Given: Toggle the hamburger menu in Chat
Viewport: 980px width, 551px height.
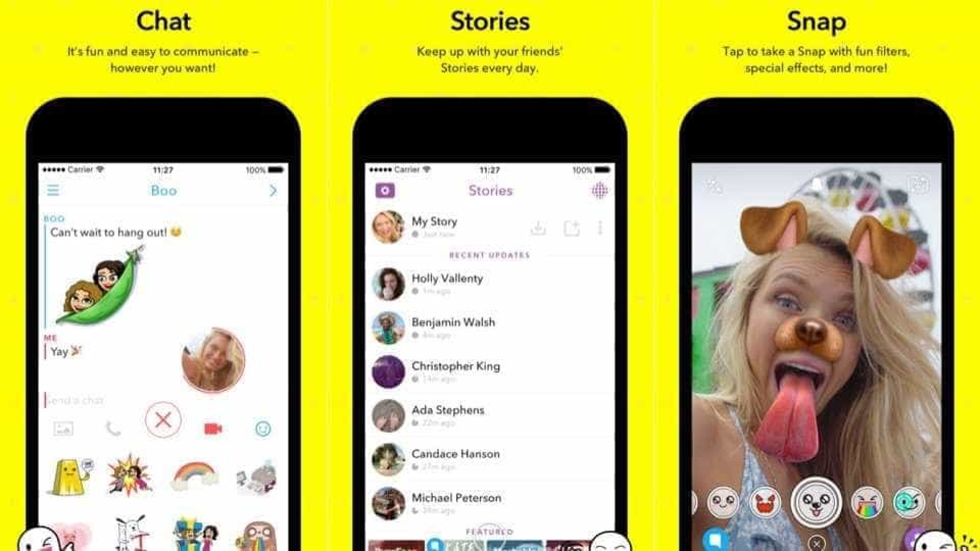Looking at the screenshot, I should click(53, 189).
